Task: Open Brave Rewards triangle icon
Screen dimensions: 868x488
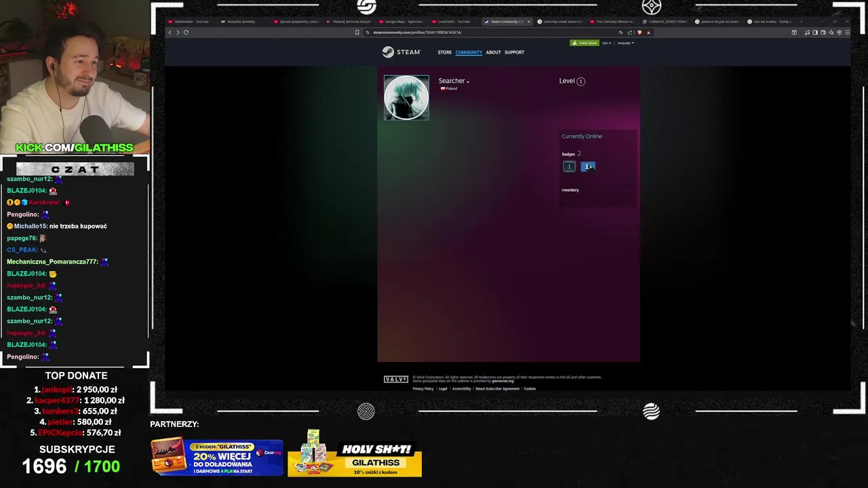Action: coord(648,33)
